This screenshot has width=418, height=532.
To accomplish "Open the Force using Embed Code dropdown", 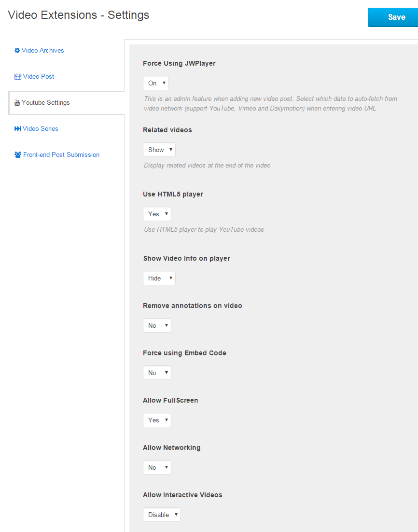I will pyautogui.click(x=157, y=373).
